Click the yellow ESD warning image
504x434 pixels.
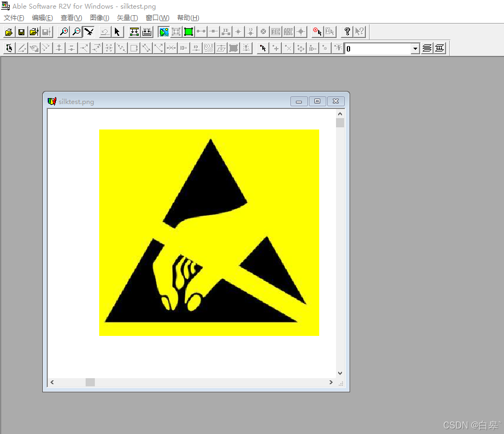(209, 232)
